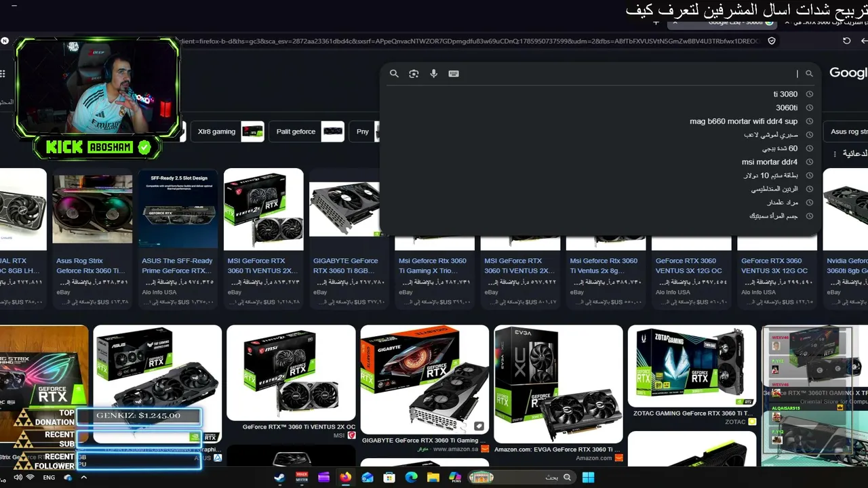Open 'Msi Geforce Rtx 3060 Ti Gaming X Trio' listing
The height and width of the screenshot is (488, 868).
point(434,265)
